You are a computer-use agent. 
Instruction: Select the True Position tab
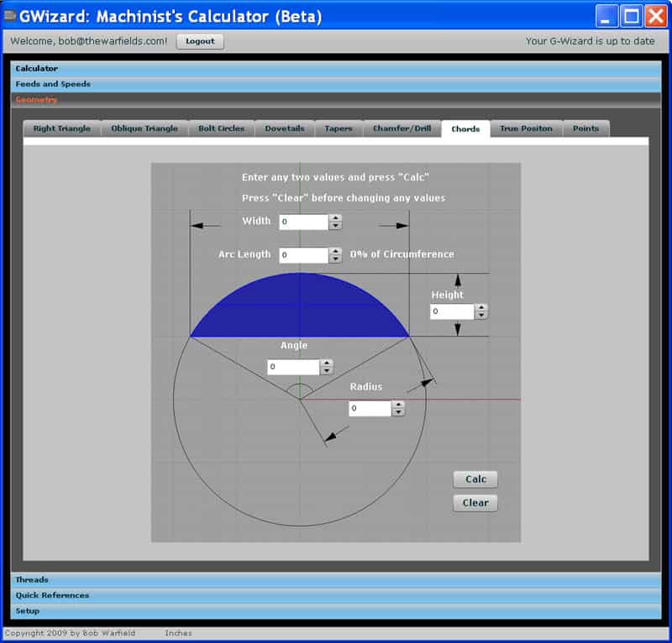524,128
